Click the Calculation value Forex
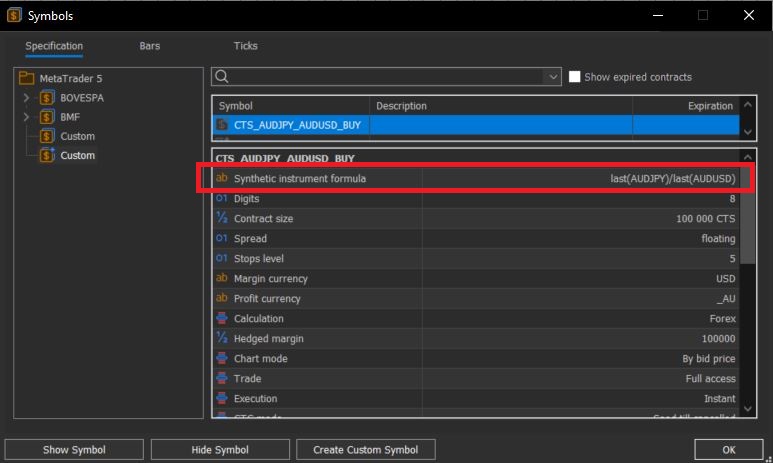The height and width of the screenshot is (463, 773). [722, 319]
